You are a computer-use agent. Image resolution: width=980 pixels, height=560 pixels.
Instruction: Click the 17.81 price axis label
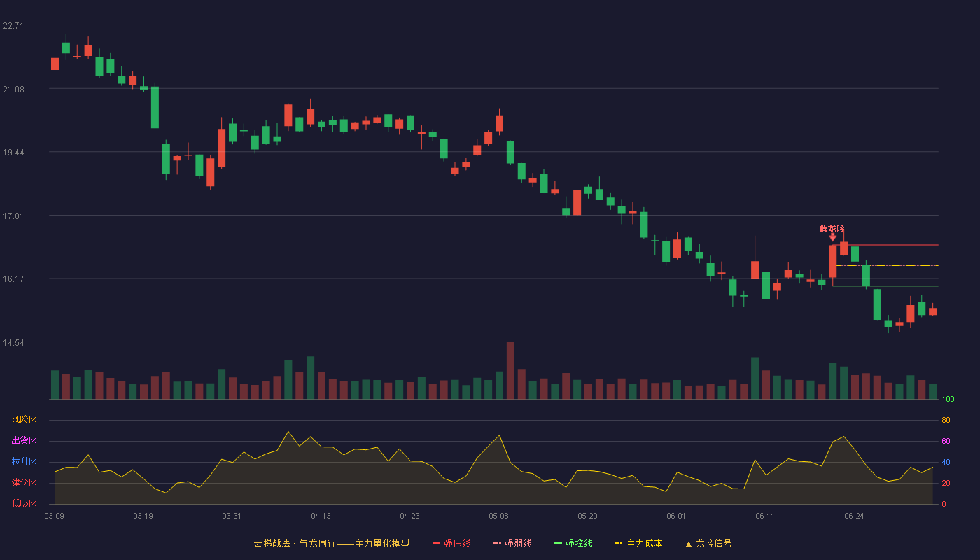(13, 216)
